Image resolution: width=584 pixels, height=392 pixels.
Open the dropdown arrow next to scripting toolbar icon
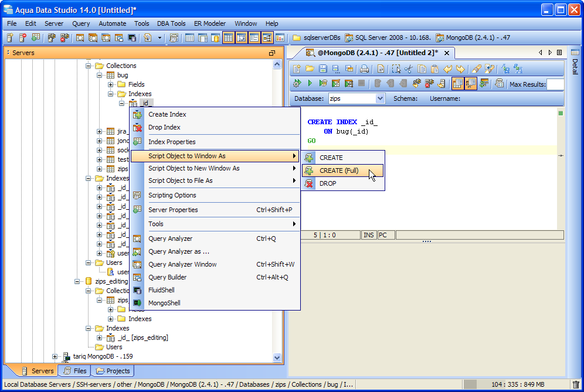[x=160, y=38]
